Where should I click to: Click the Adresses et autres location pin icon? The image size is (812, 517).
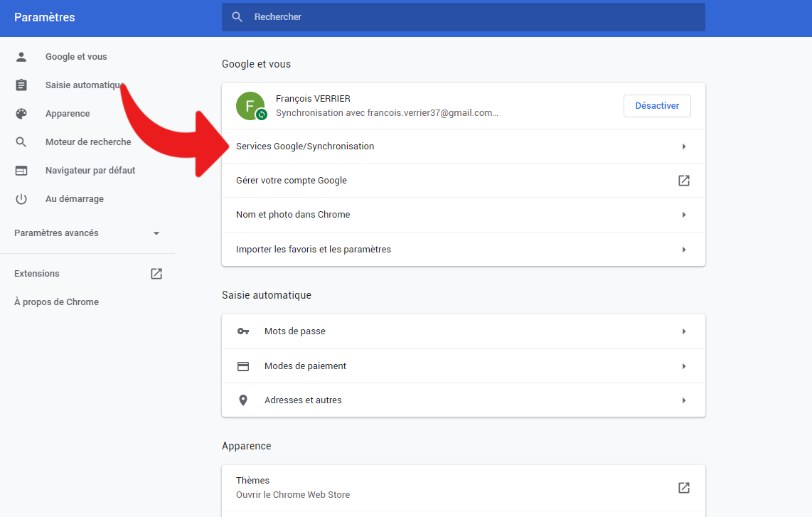(x=243, y=400)
